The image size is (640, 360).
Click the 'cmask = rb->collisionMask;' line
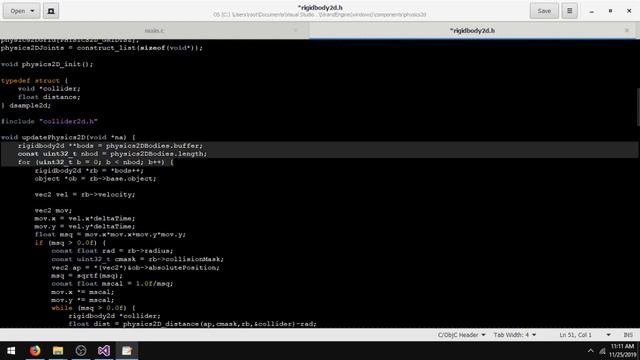click(138, 259)
